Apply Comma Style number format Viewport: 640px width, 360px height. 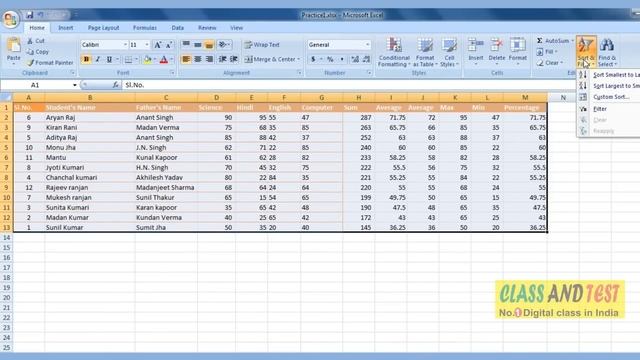pyautogui.click(x=342, y=60)
